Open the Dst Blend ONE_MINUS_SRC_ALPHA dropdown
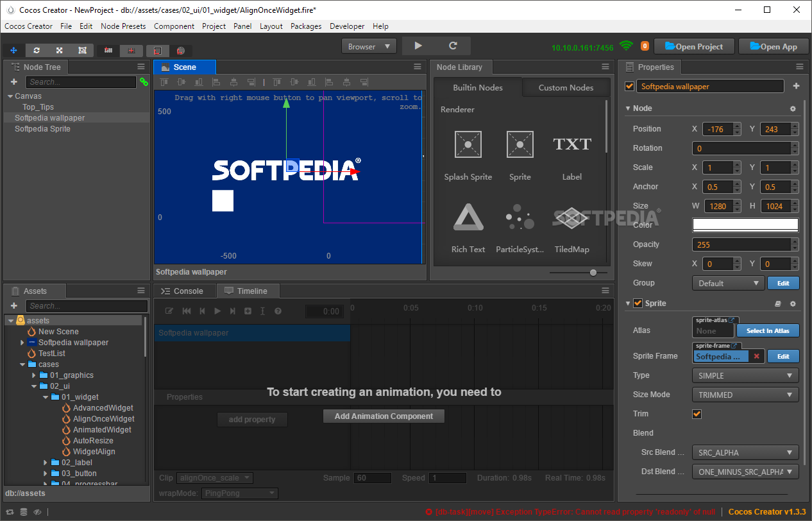 [x=745, y=472]
